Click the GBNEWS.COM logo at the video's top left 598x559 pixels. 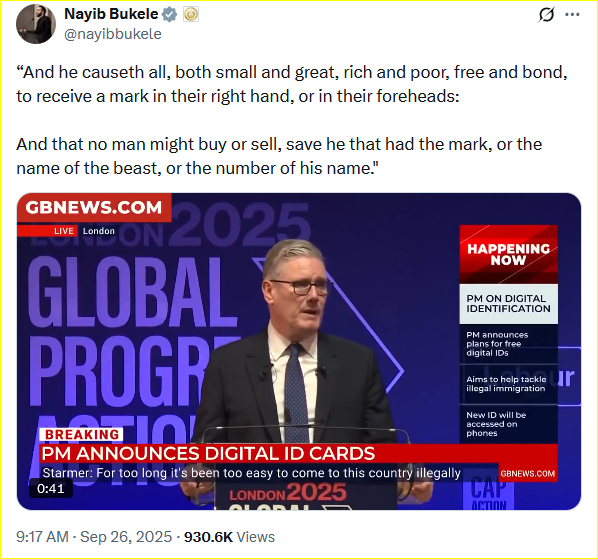coord(94,207)
